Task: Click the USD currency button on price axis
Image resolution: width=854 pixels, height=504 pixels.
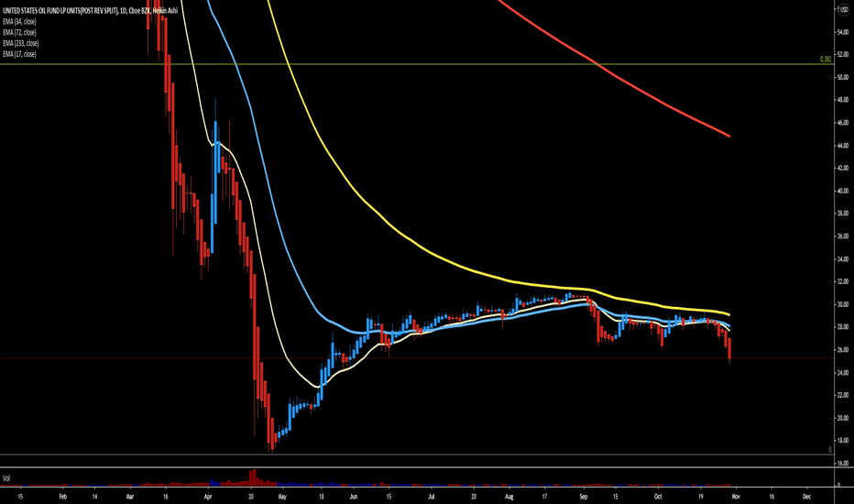Action: (x=844, y=10)
